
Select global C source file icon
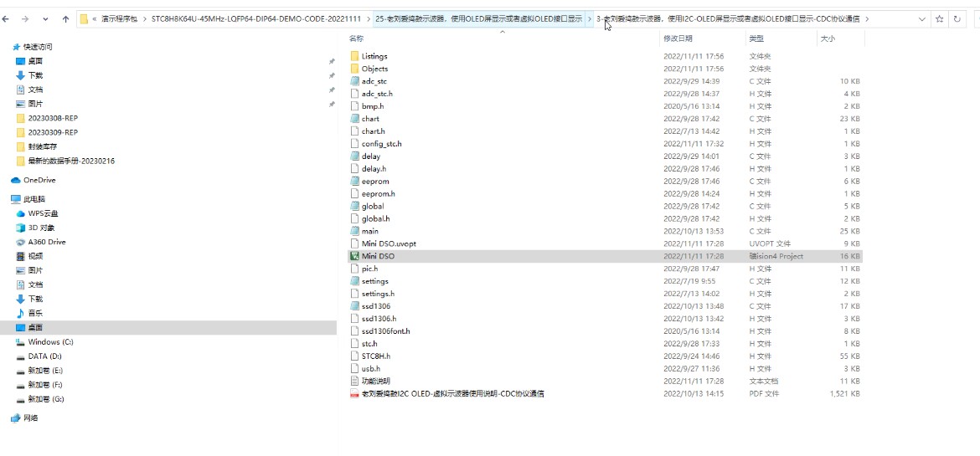tap(355, 206)
